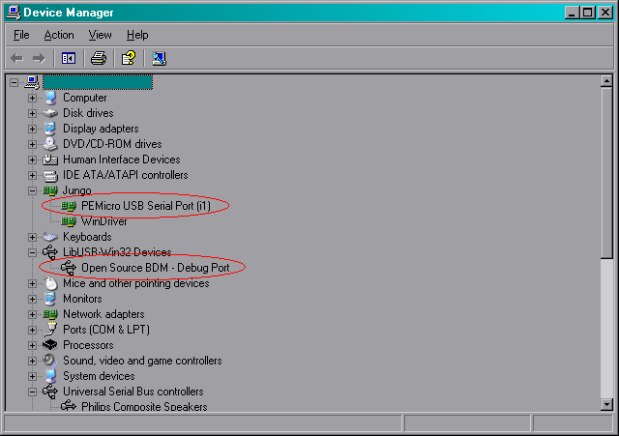Click the Forward arrow toolbar button

(x=39, y=58)
